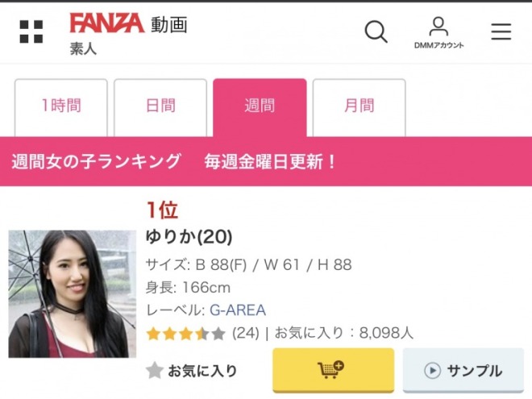Screen dimensions: 532x399
Task: Click the 素人 category label
Action: click(x=83, y=48)
